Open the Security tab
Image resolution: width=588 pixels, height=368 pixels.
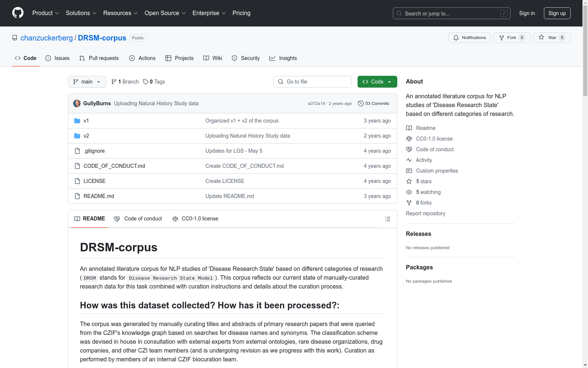point(246,58)
